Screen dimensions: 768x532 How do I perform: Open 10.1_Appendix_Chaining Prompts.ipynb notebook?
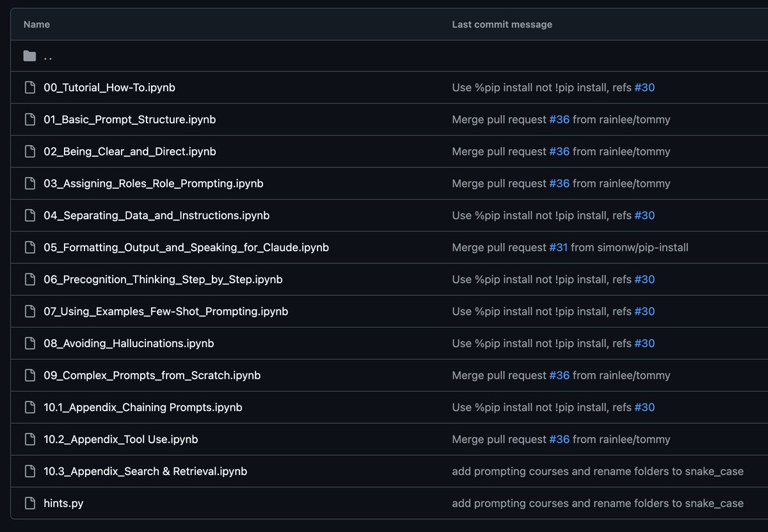[x=143, y=407]
